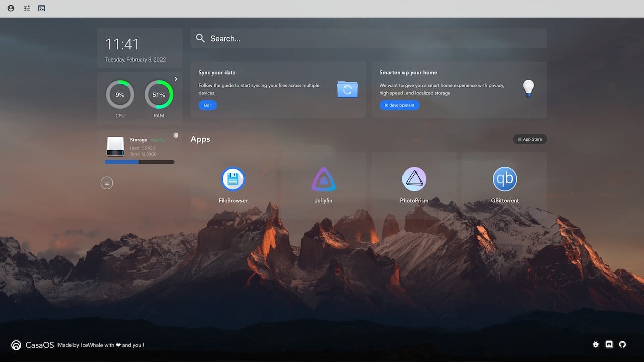Image resolution: width=644 pixels, height=362 pixels.
Task: Launch the Jellyfin app
Action: (x=324, y=179)
